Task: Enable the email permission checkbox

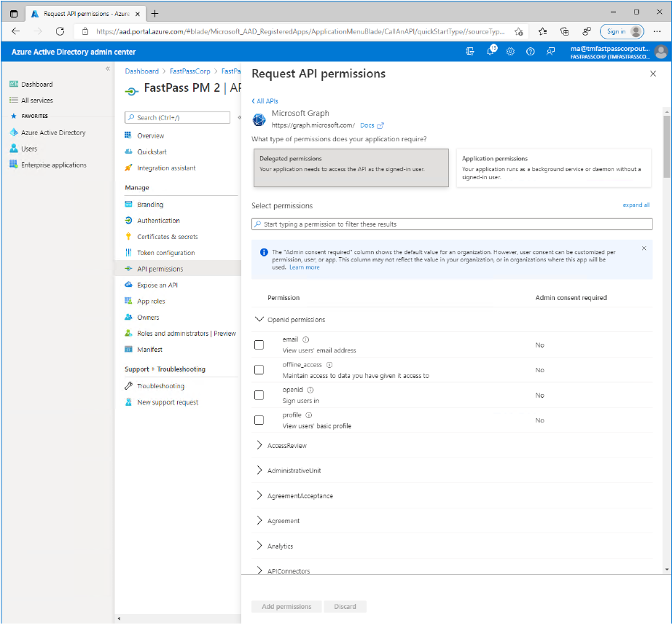Action: 259,345
